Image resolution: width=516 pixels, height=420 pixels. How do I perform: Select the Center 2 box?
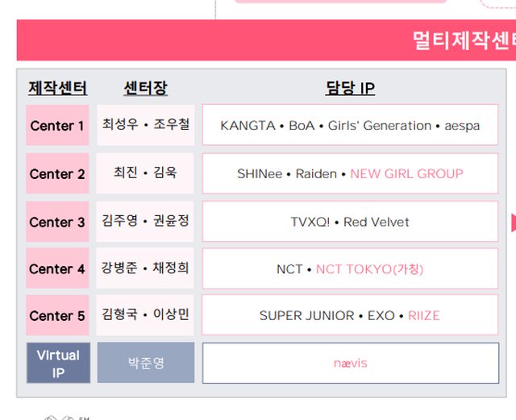point(57,174)
